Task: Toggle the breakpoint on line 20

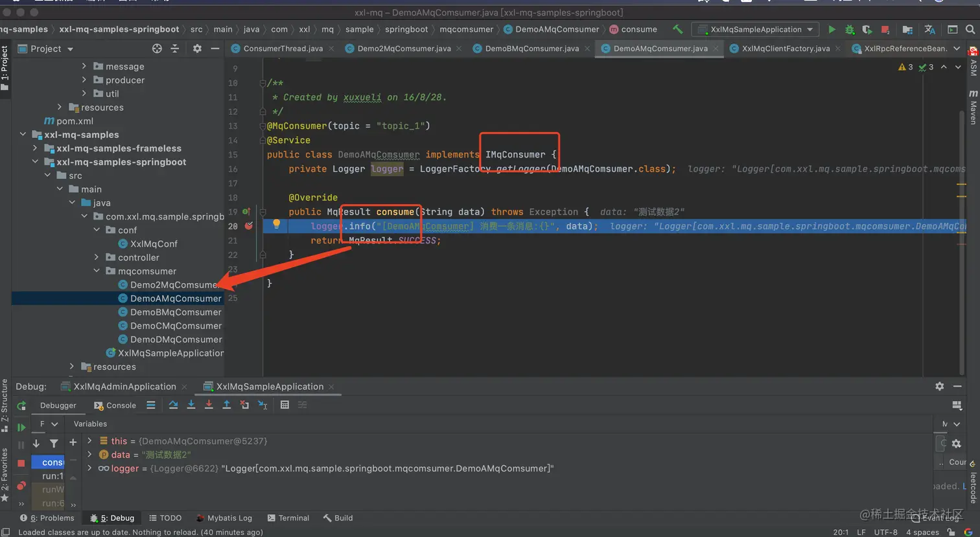Action: click(249, 226)
